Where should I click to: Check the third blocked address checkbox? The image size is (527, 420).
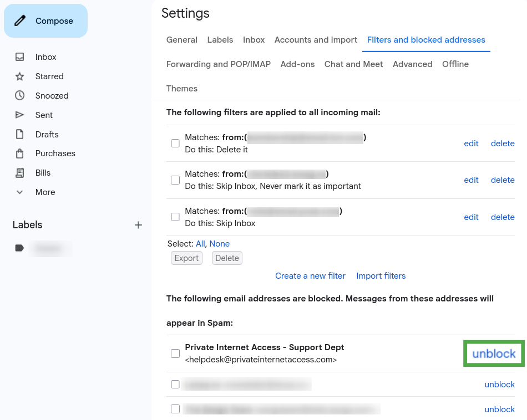click(175, 409)
